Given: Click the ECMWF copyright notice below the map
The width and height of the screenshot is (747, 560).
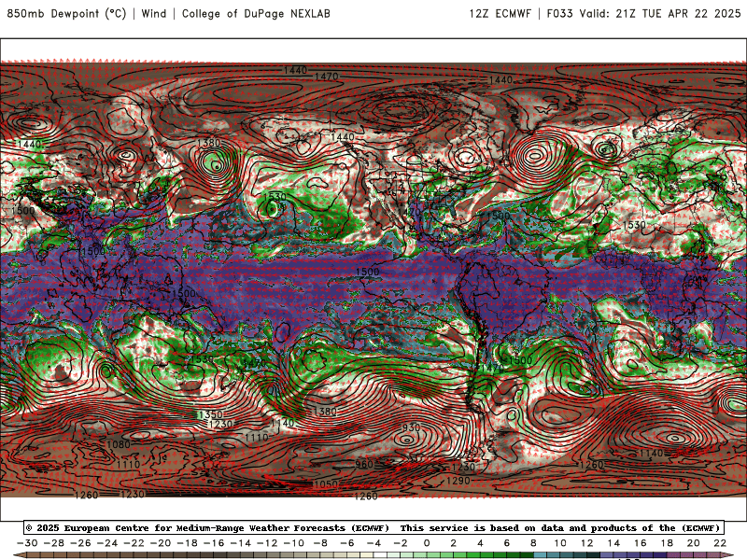Looking at the screenshot, I should pyautogui.click(x=374, y=527).
